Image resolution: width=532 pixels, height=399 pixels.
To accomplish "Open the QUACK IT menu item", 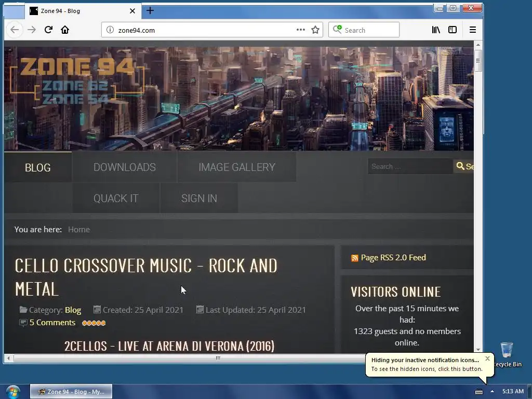I will 116,198.
